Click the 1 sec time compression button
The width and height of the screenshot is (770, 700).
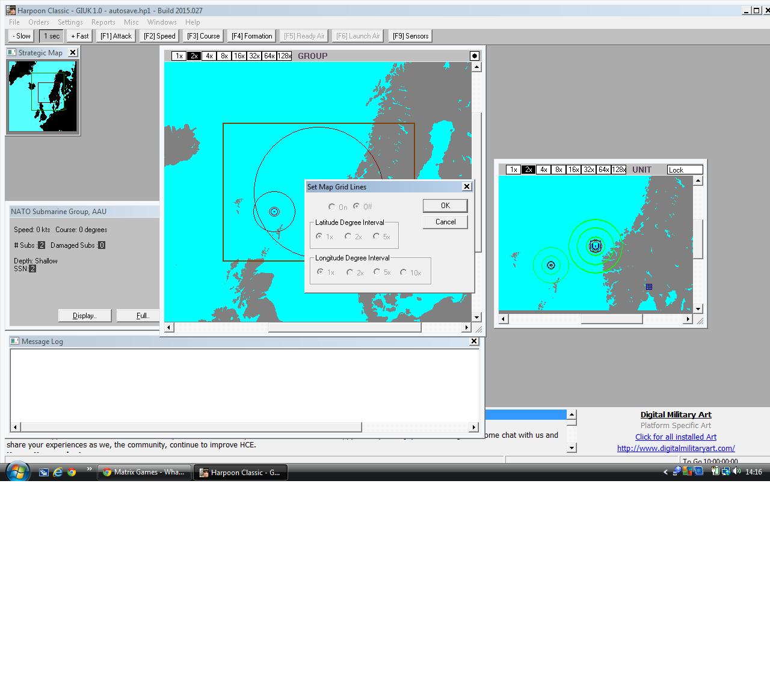52,36
